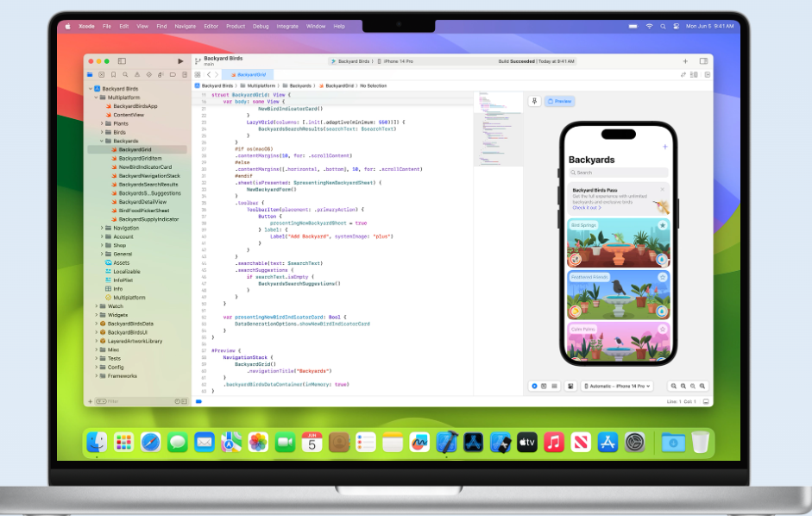The height and width of the screenshot is (516, 812).
Task: Click the Search field in iPhone preview
Action: pos(619,173)
